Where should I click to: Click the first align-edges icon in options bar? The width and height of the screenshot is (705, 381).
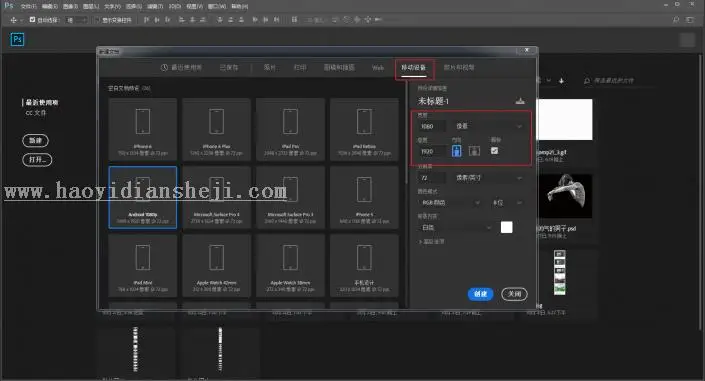point(146,20)
